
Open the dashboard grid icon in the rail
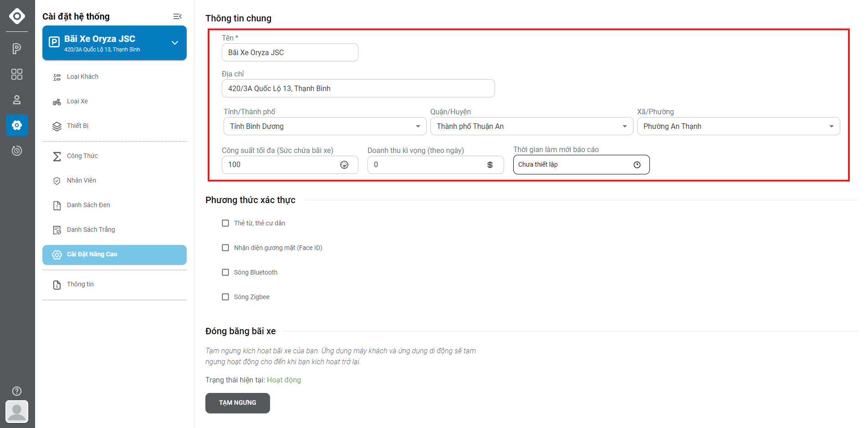17,74
